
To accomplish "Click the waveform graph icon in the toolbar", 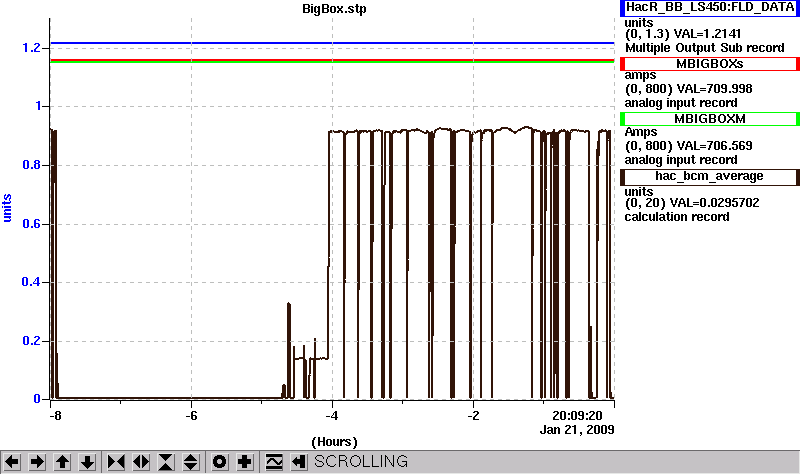I will pos(274,462).
